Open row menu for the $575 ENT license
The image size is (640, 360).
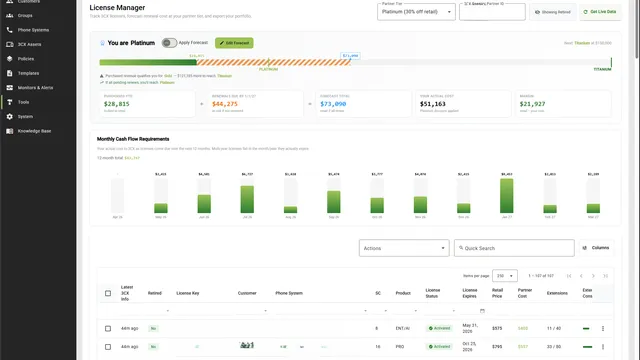603,328
